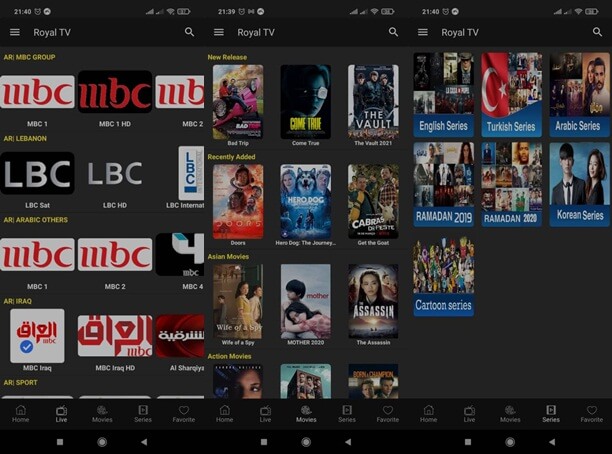Open English Series category
Screen dimensions: 612x454
click(444, 95)
